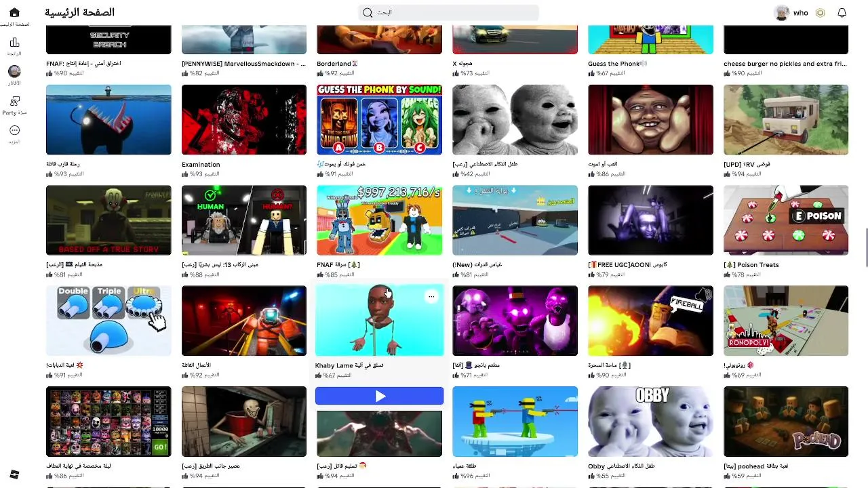Click the blue Play button under Khaby Lame
The height and width of the screenshot is (488, 868).
tap(380, 396)
